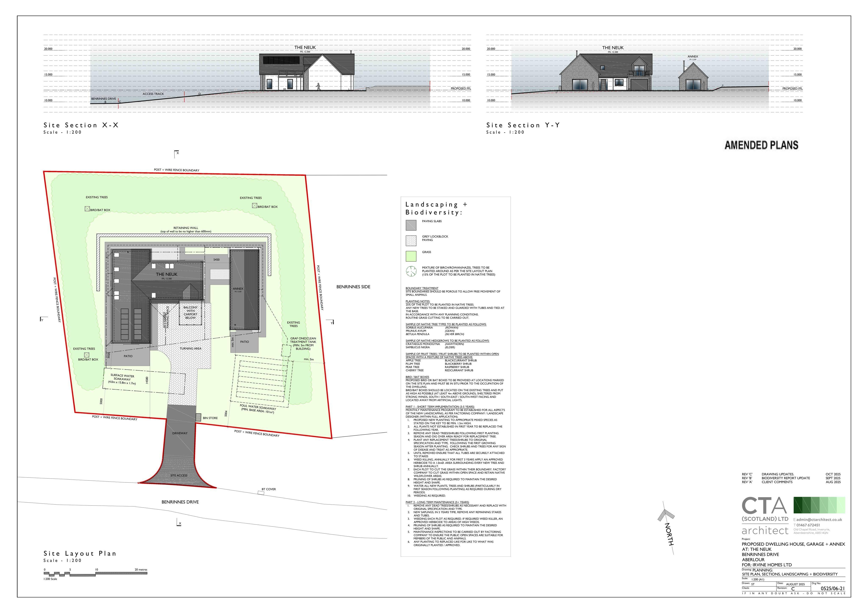Click the DRIVEWAY label
The width and height of the screenshot is (868, 613).
[180, 433]
